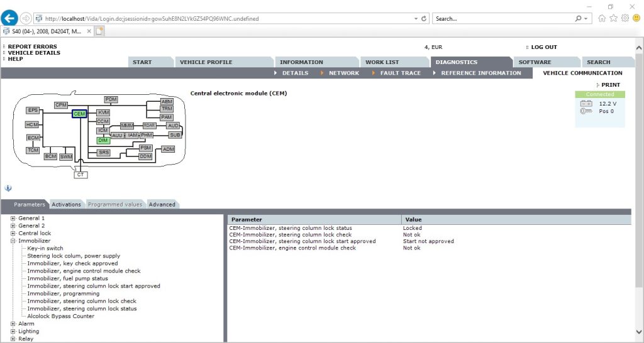Click REPORT ERRORS link
Viewport: 644px width, 343px height.
tap(33, 46)
